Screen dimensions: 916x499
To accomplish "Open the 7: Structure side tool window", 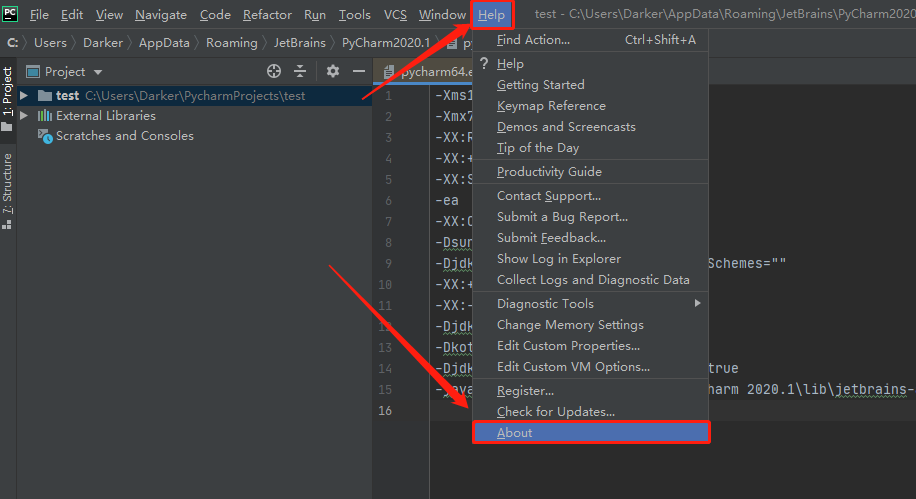I will (8, 191).
